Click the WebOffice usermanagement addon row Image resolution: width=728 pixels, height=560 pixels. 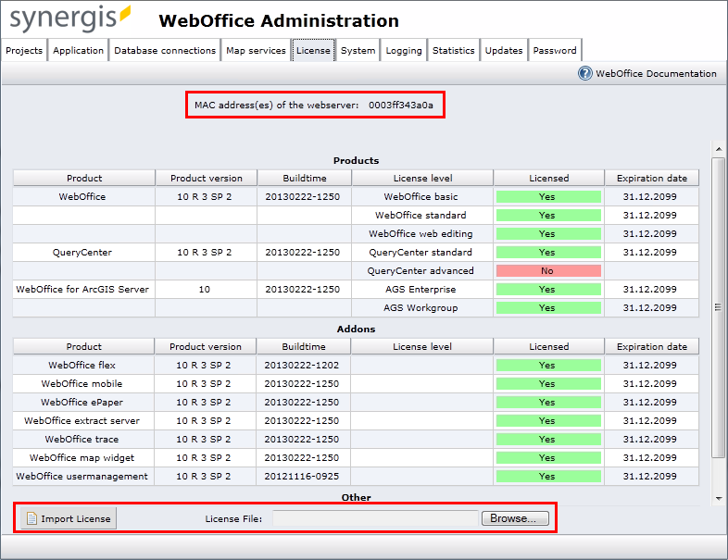pos(356,477)
